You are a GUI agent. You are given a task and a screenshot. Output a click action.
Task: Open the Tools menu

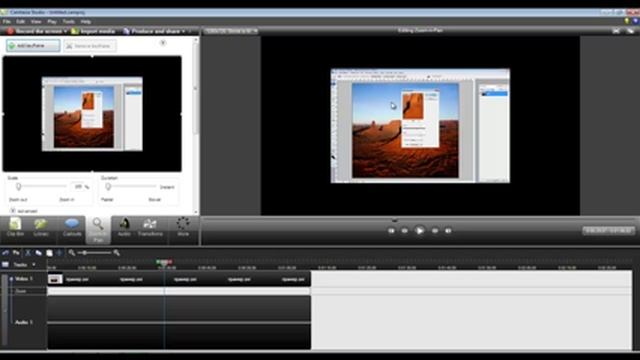coord(68,22)
